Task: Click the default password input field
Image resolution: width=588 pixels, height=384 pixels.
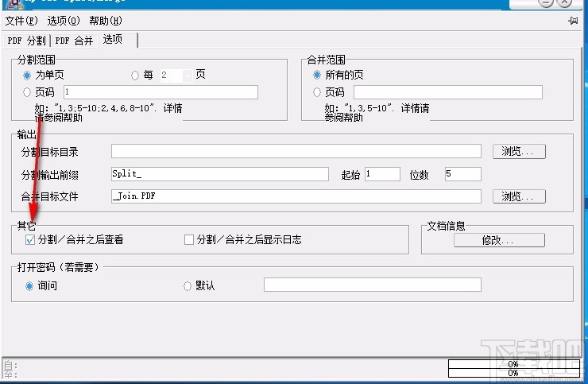Action: (373, 285)
